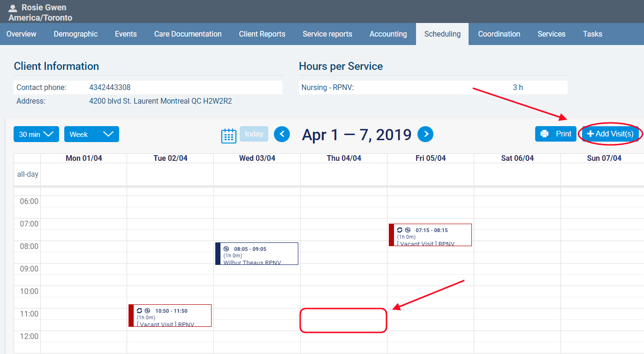Screen dimensions: 644x354
Task: Open the Care Documentation tab
Action: click(x=188, y=34)
